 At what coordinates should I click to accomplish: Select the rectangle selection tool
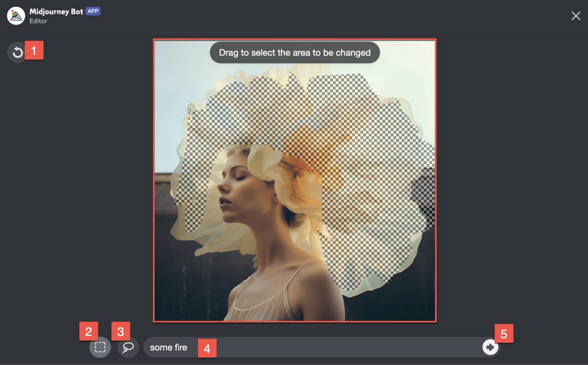click(x=100, y=347)
